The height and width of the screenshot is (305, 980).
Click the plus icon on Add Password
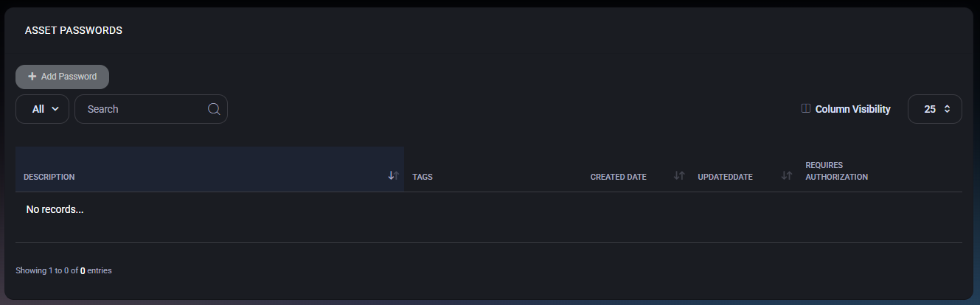click(x=32, y=77)
